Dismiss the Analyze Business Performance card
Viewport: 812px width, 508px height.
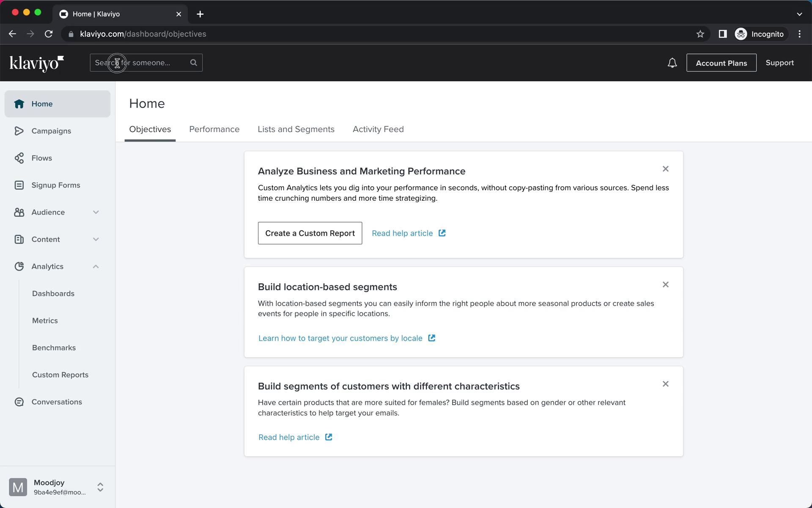pyautogui.click(x=665, y=169)
